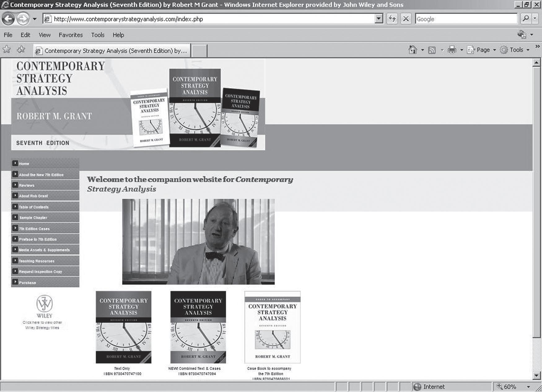Focus the Google search box
Image resolution: width=542 pixels, height=392 pixels.
(x=466, y=19)
